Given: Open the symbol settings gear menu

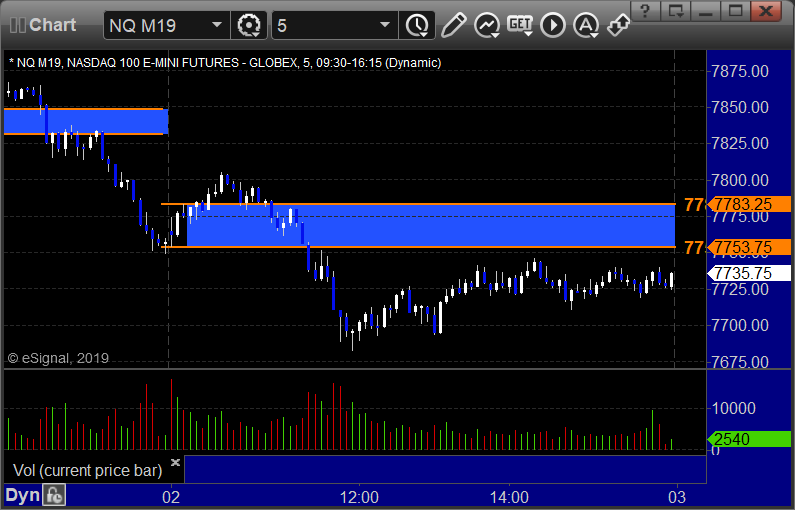Looking at the screenshot, I should (249, 25).
